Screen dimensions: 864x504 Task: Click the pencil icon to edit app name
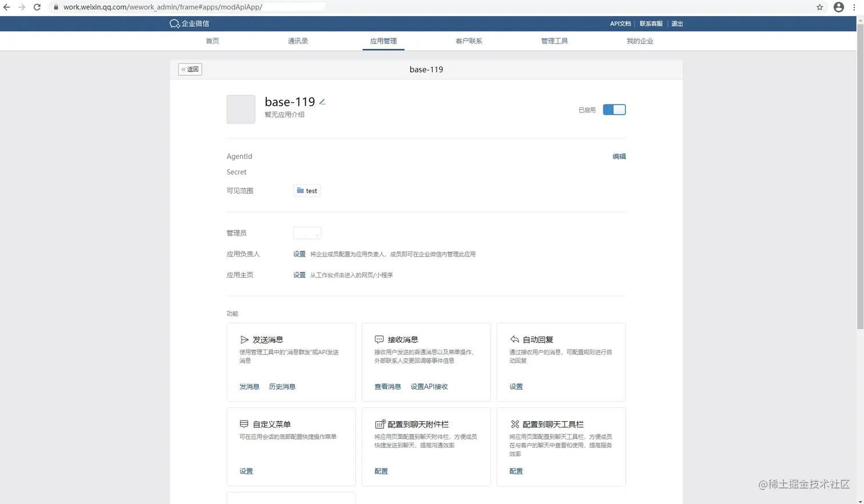pyautogui.click(x=322, y=101)
